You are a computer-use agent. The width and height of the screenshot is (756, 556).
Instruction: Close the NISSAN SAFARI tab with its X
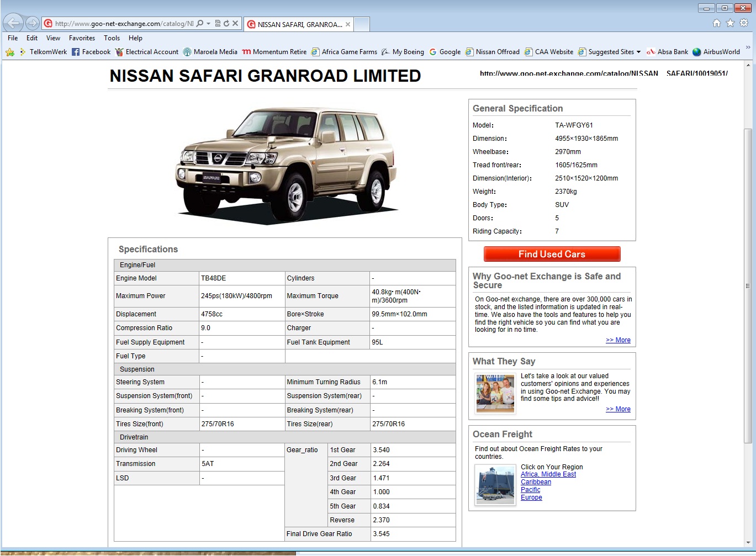click(x=348, y=24)
